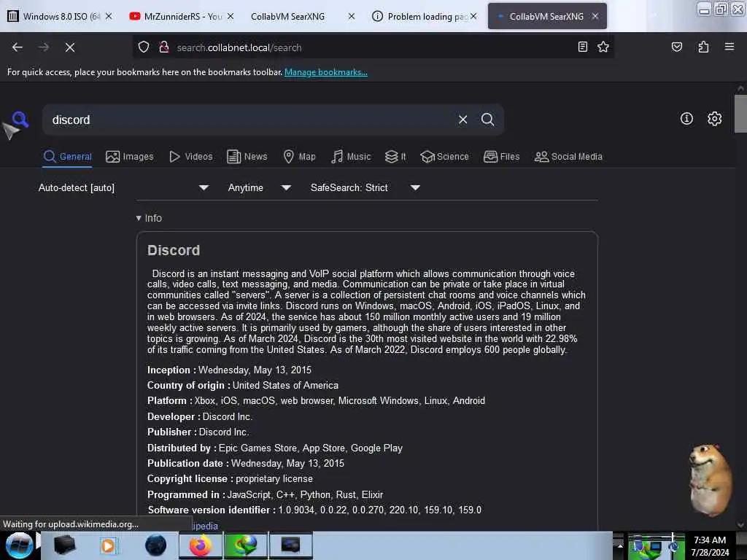Click 'Programmed in' line
The height and width of the screenshot is (560, 747).
(265, 495)
